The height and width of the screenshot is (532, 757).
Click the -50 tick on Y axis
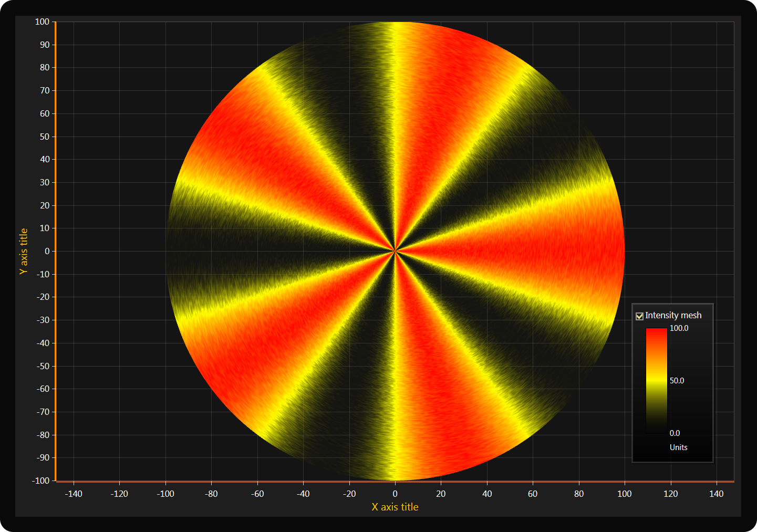[43, 366]
